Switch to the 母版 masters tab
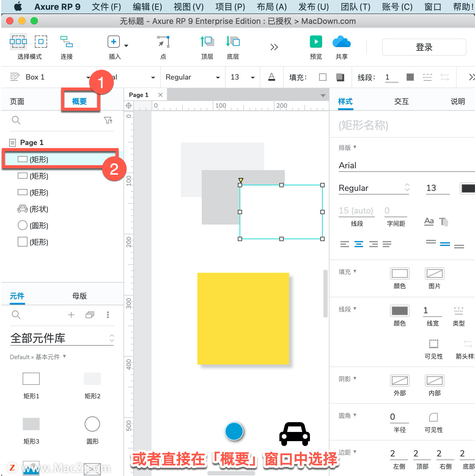475x476 pixels. 79,296
